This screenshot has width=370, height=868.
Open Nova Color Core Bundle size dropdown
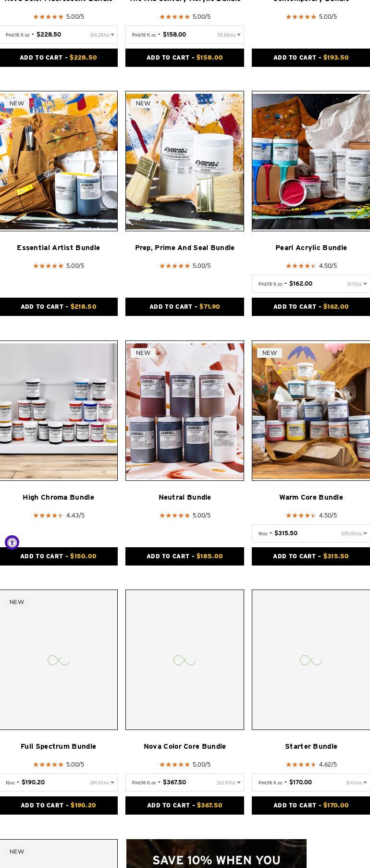coord(185,782)
